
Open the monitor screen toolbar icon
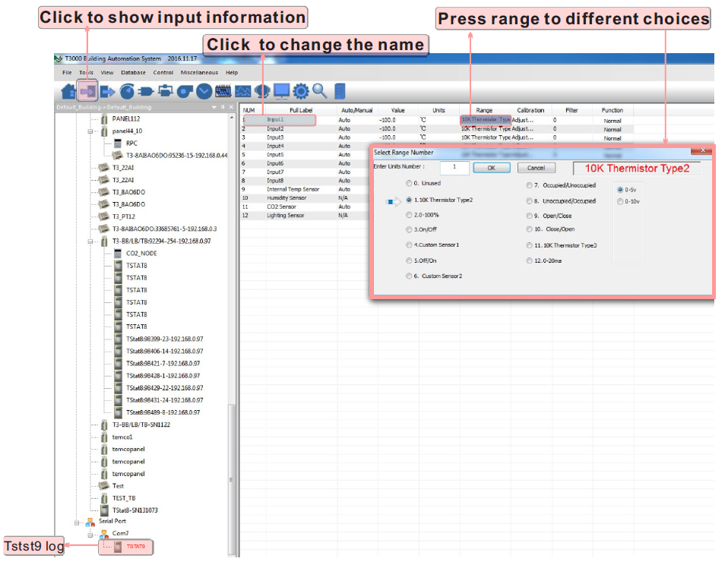tap(282, 91)
